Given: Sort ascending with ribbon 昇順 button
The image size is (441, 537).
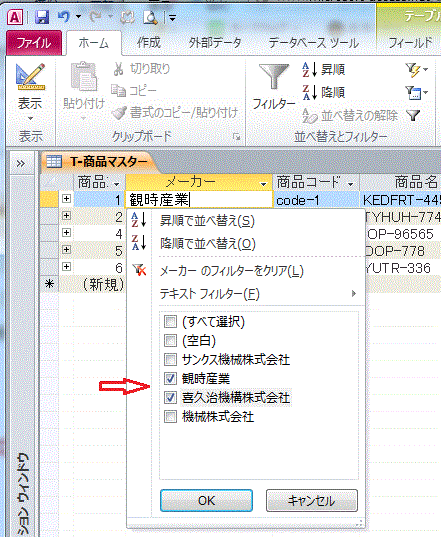Looking at the screenshot, I should click(324, 70).
